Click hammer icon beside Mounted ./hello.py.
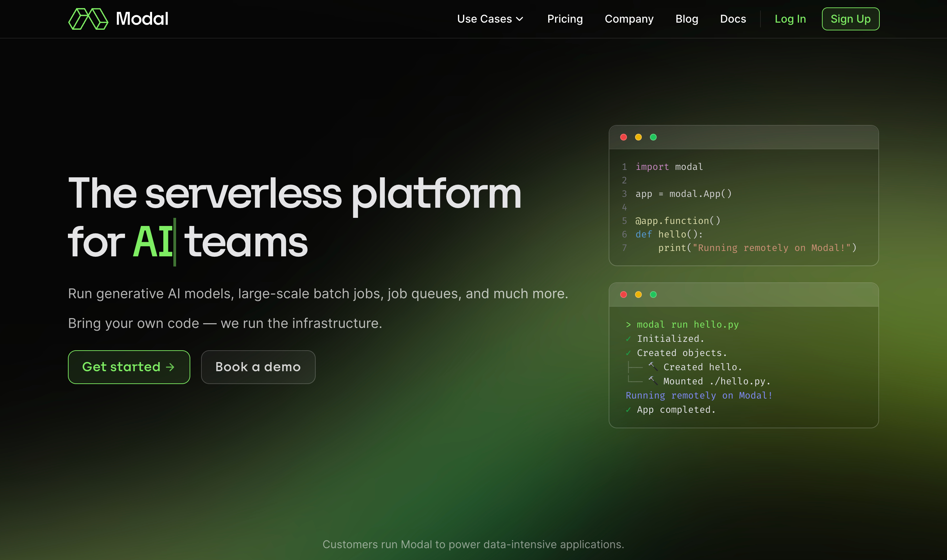 point(653,380)
